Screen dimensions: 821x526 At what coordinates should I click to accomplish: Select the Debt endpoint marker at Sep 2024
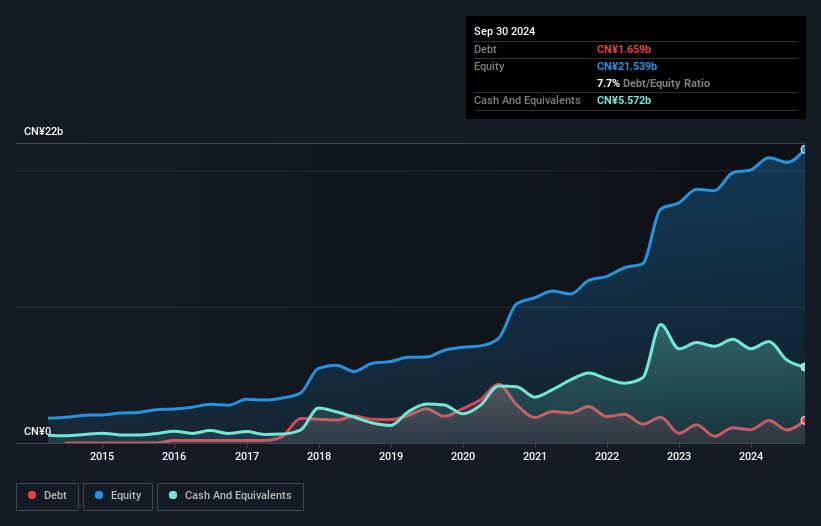coord(804,421)
